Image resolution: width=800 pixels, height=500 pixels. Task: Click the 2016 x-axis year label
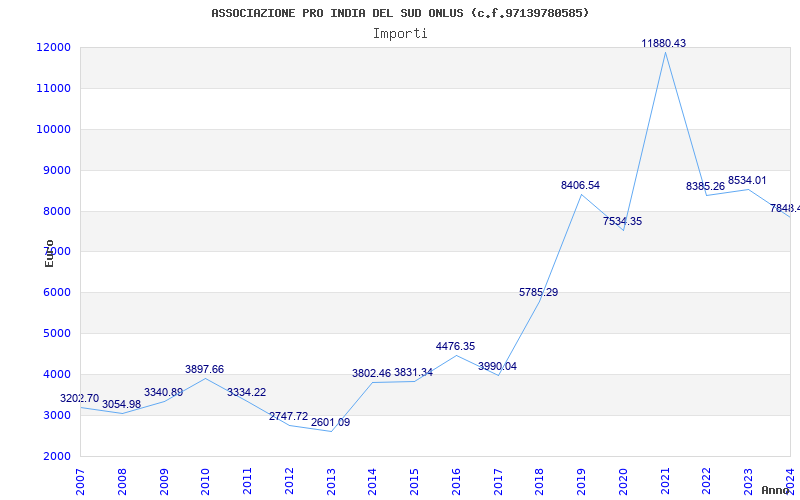tap(456, 482)
